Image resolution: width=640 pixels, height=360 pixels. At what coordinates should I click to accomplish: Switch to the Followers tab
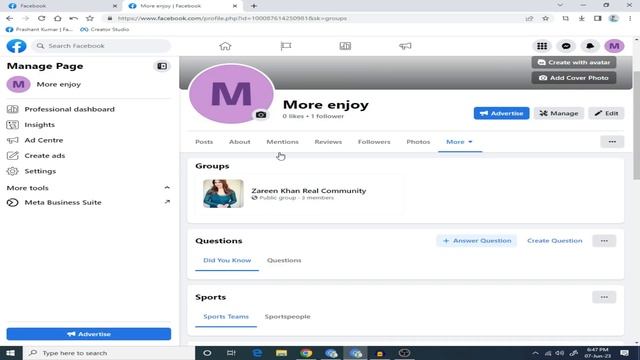(374, 142)
